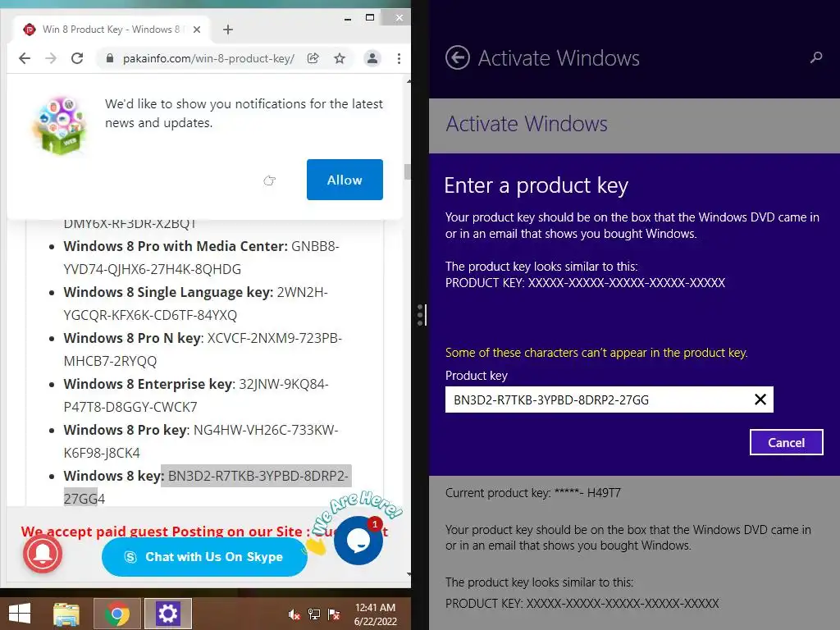
Task: Click the Product key input field
Action: 609,399
